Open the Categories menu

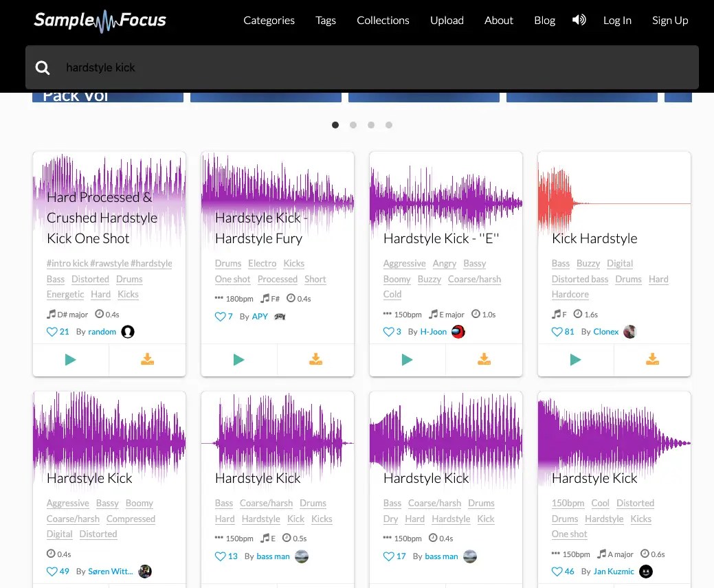tap(269, 20)
